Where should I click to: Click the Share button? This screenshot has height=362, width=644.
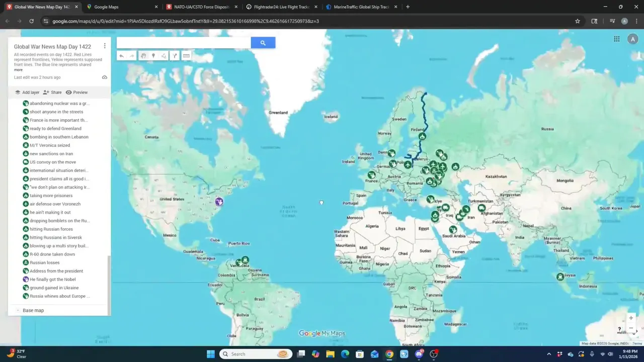52,93
